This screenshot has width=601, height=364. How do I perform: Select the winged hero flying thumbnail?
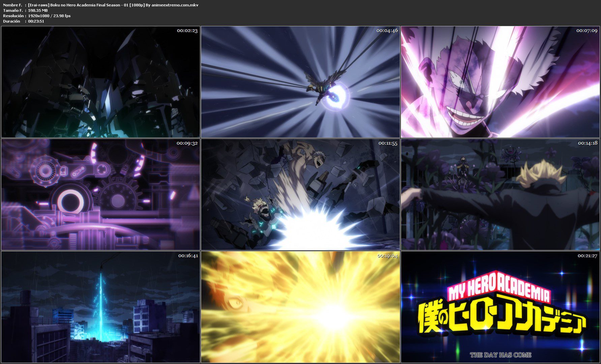[x=300, y=82]
